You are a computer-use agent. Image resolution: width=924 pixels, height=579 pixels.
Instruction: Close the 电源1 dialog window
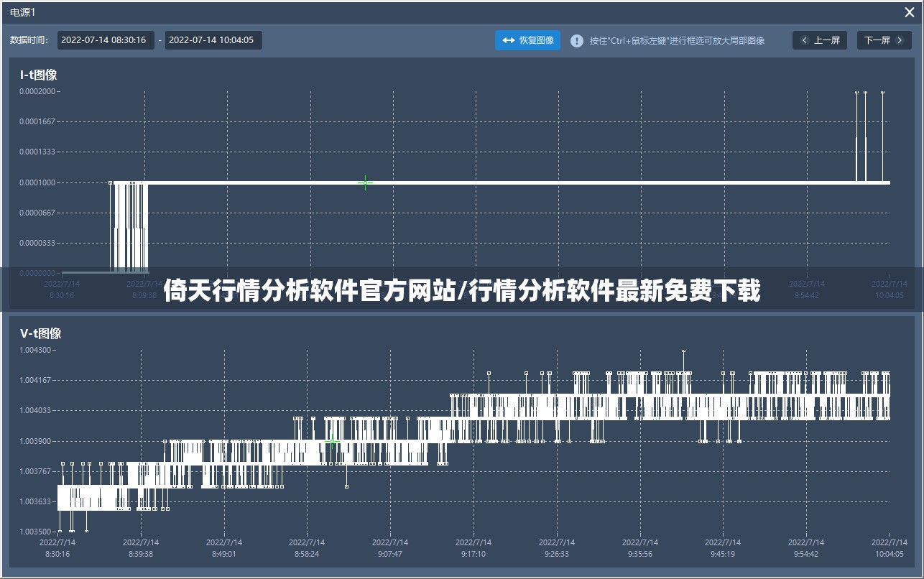point(909,12)
